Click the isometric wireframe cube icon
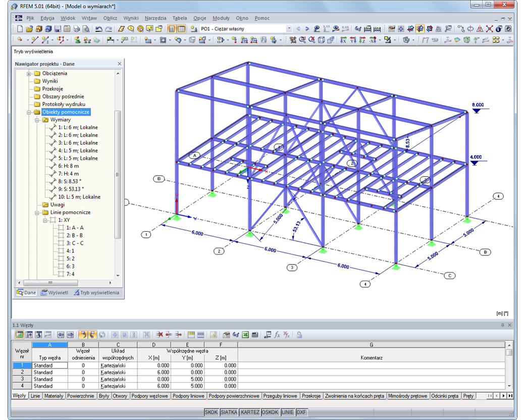The width and height of the screenshot is (525, 420). tap(321, 40)
